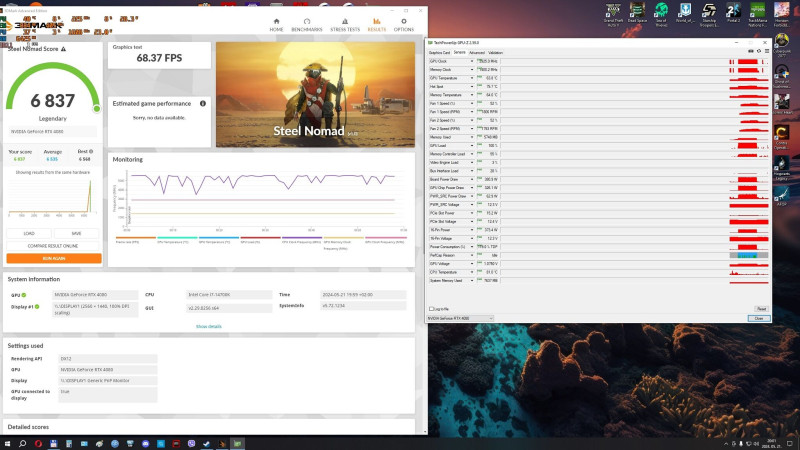Open the Dead Space desktop shortcut
800x450 pixels.
pos(637,13)
